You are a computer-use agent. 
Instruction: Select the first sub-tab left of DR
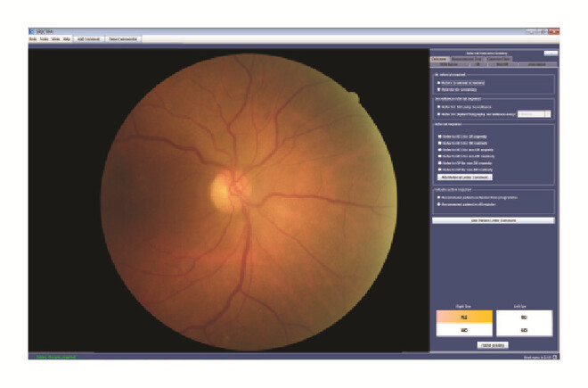[449, 64]
